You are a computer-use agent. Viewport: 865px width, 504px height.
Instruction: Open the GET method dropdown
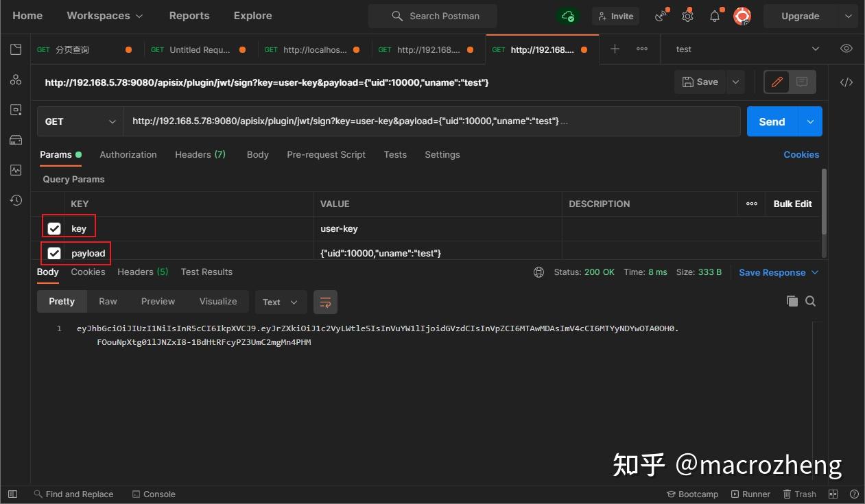pos(80,121)
